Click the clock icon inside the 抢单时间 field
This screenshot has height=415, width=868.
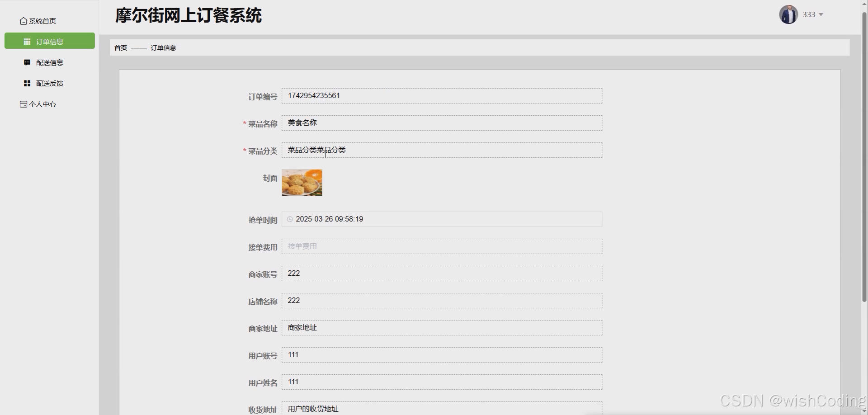(x=290, y=219)
